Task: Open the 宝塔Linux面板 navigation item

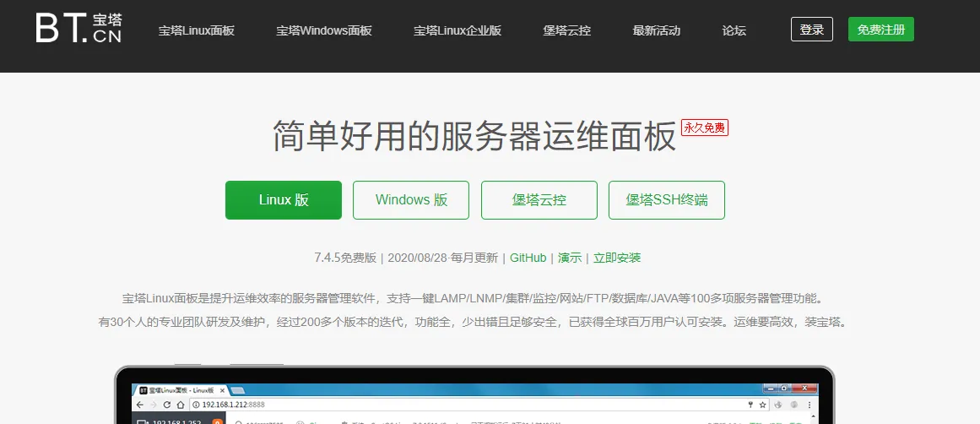Action: [196, 30]
